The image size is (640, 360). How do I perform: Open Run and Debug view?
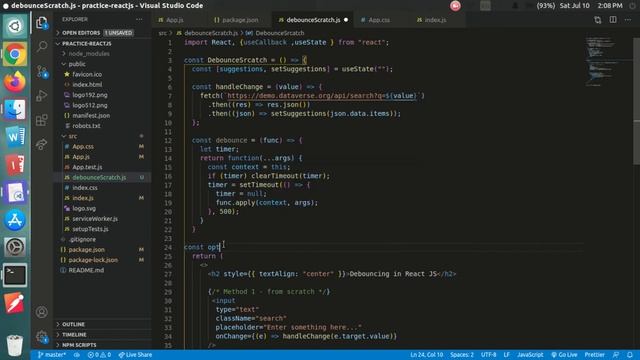(42, 96)
